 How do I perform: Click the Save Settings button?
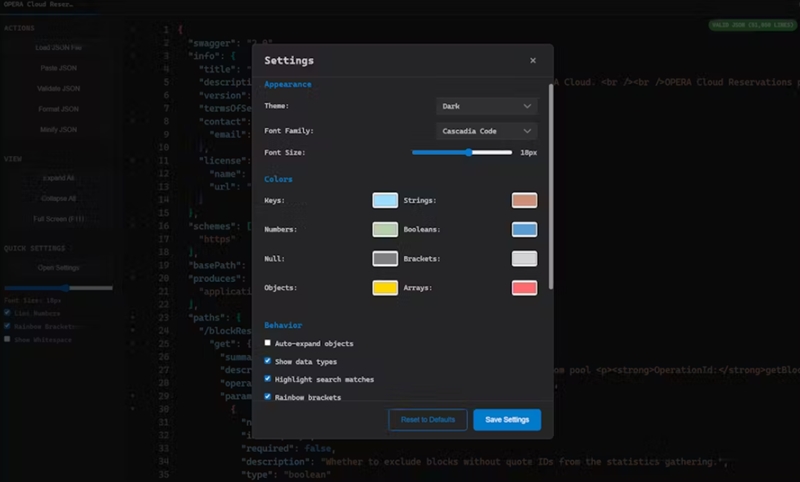[x=507, y=419]
